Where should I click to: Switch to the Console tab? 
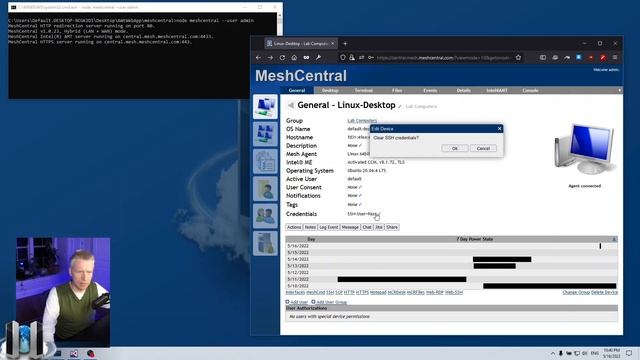click(x=530, y=90)
